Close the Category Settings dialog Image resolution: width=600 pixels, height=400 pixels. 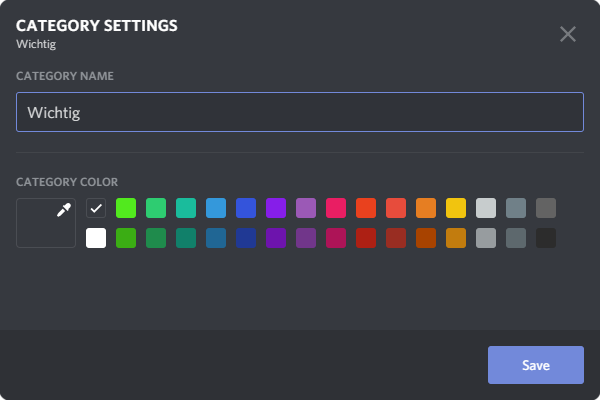click(568, 34)
